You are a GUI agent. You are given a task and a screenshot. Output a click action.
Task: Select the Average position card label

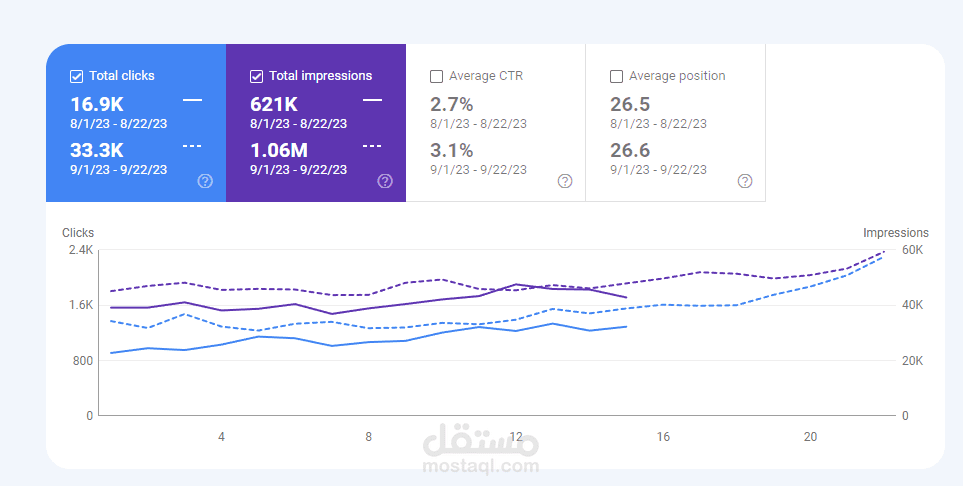(677, 76)
